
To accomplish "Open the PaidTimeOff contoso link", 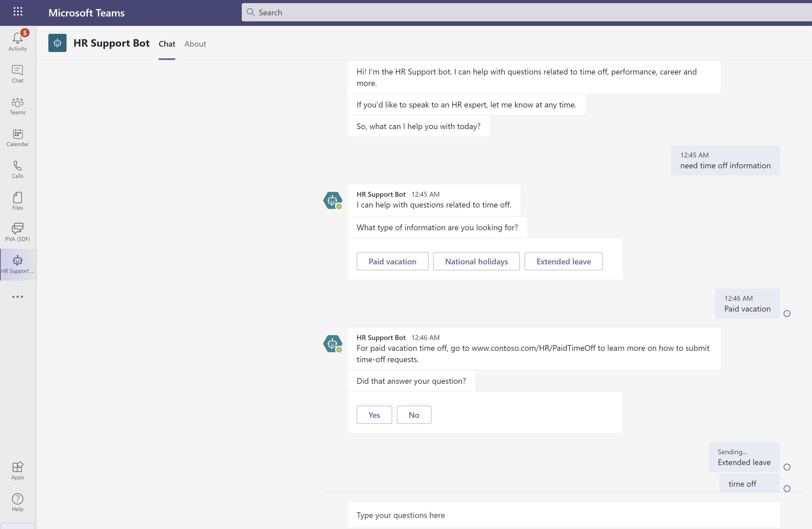I will click(x=533, y=348).
